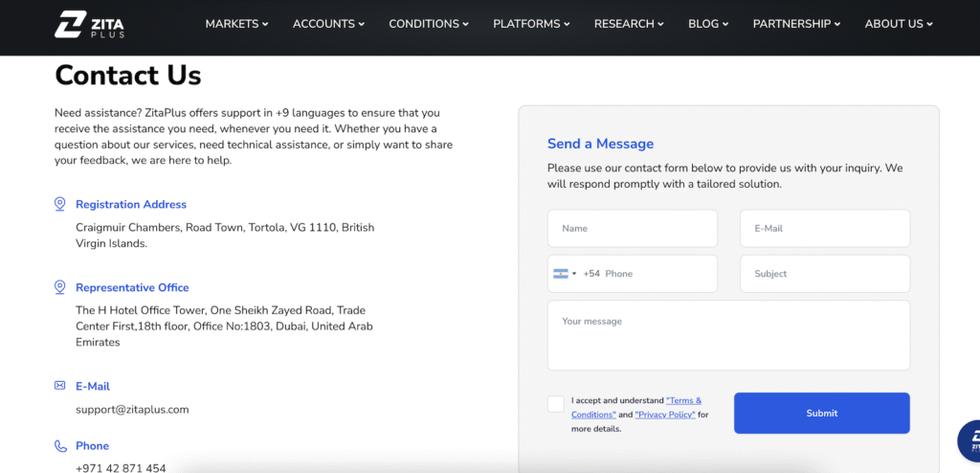This screenshot has height=473, width=980.
Task: Expand the CONDITIONS menu
Action: (x=429, y=24)
